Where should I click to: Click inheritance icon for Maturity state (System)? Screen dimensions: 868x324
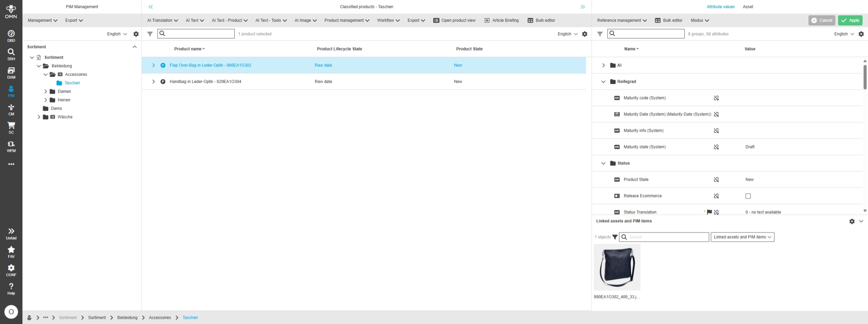(716, 147)
